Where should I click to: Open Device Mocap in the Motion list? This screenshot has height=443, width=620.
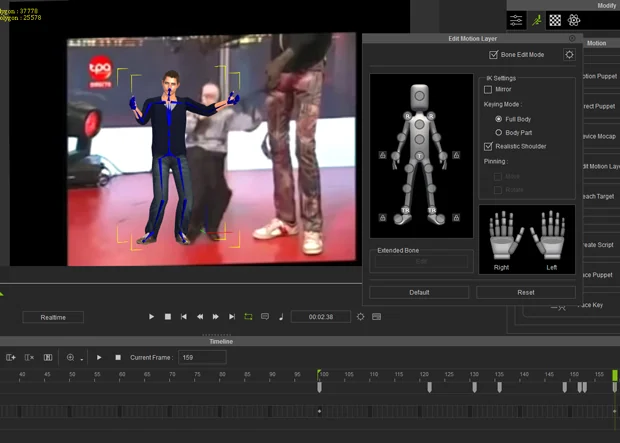[600, 136]
